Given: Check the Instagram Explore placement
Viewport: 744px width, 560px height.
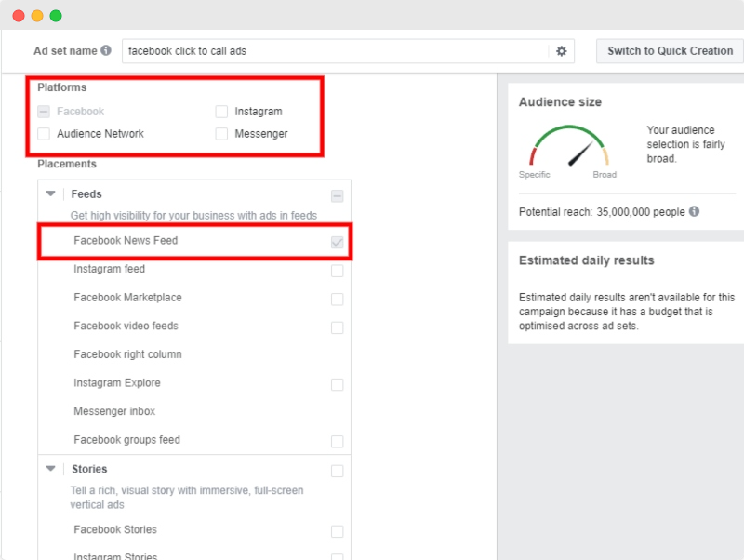Looking at the screenshot, I should [x=337, y=382].
